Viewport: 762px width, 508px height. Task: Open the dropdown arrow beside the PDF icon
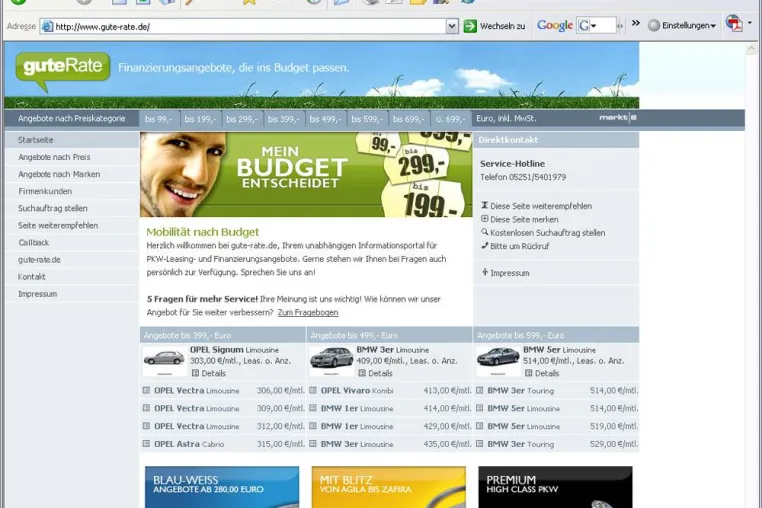point(750,23)
